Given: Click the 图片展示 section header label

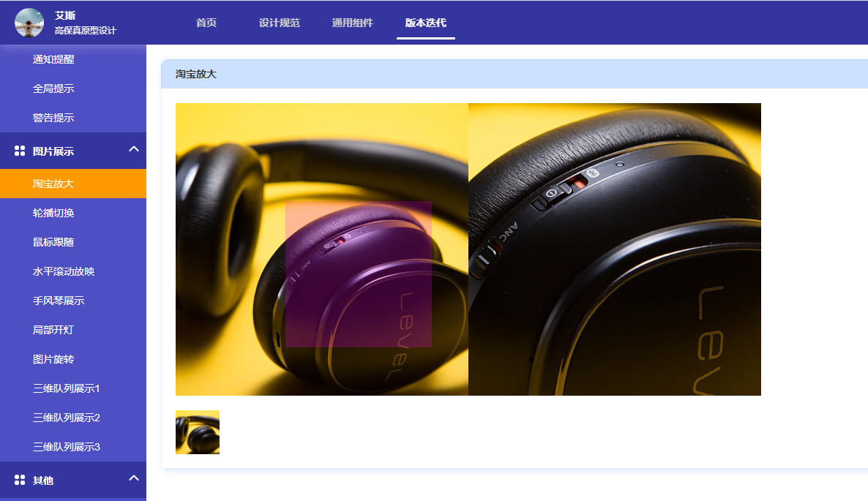Looking at the screenshot, I should click(x=53, y=151).
